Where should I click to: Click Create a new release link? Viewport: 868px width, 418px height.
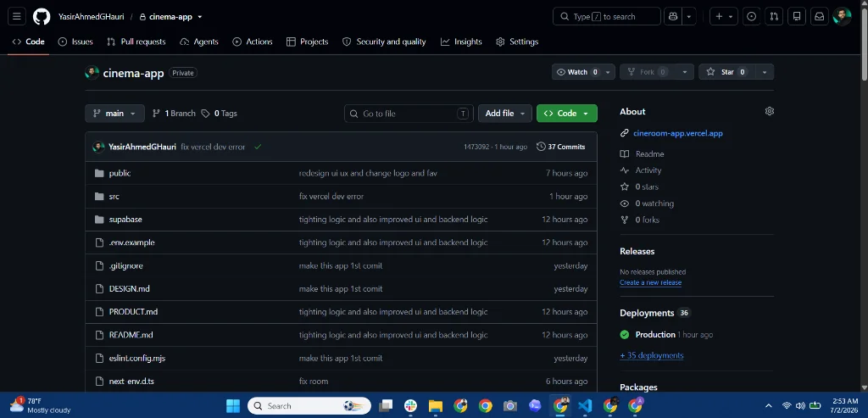[650, 282]
